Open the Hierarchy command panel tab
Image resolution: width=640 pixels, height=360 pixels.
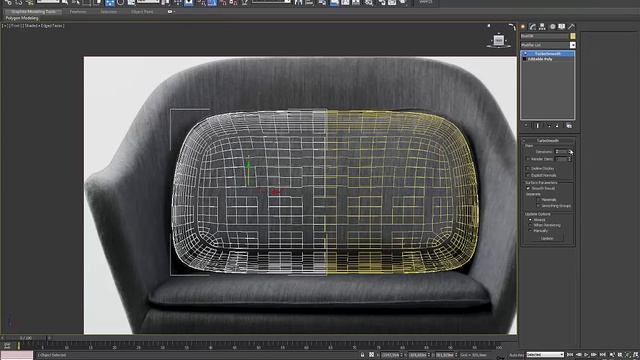[542, 27]
